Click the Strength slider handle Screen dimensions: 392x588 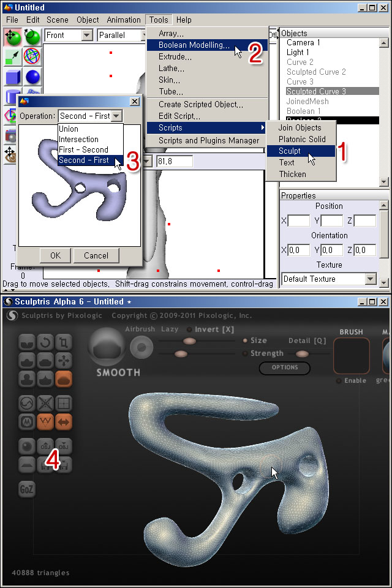coord(181,353)
